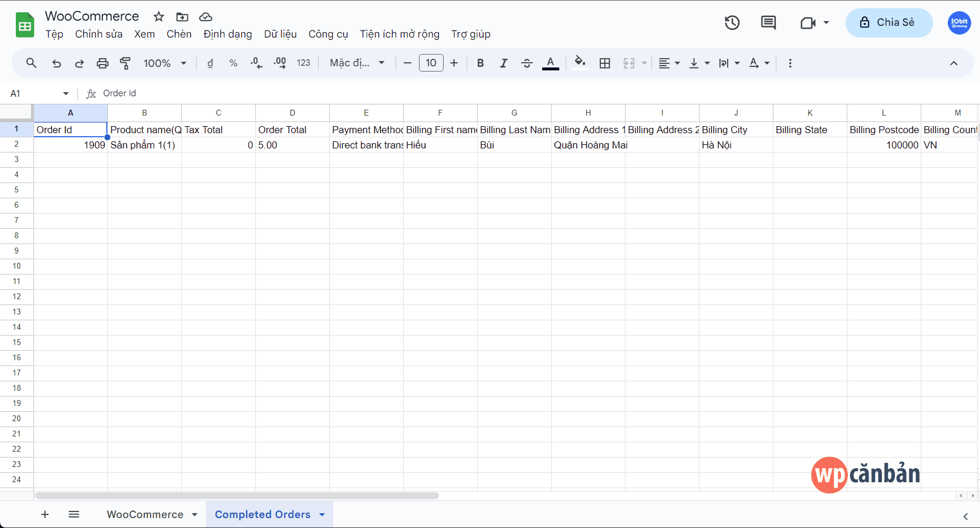Open version history
This screenshot has height=528, width=980.
732,23
